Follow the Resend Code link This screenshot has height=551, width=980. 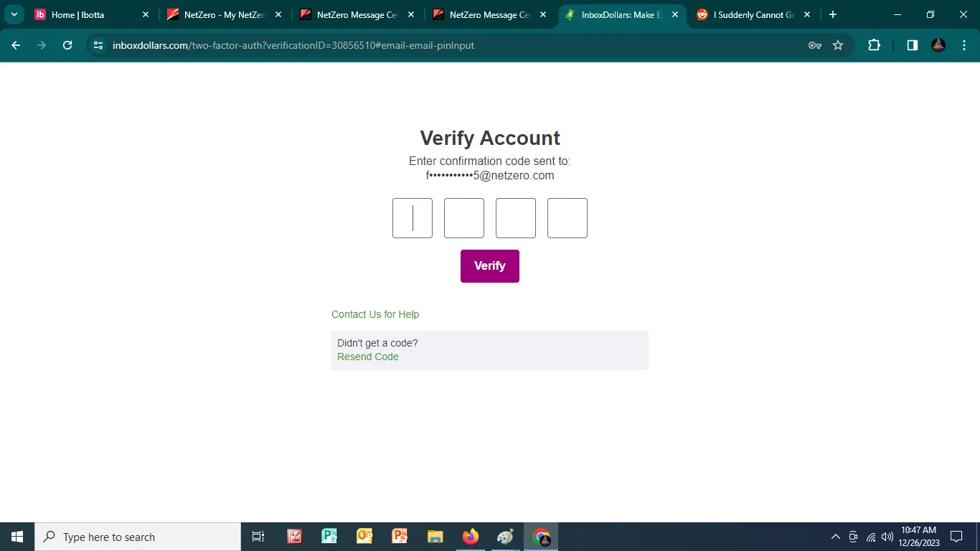[x=368, y=357]
